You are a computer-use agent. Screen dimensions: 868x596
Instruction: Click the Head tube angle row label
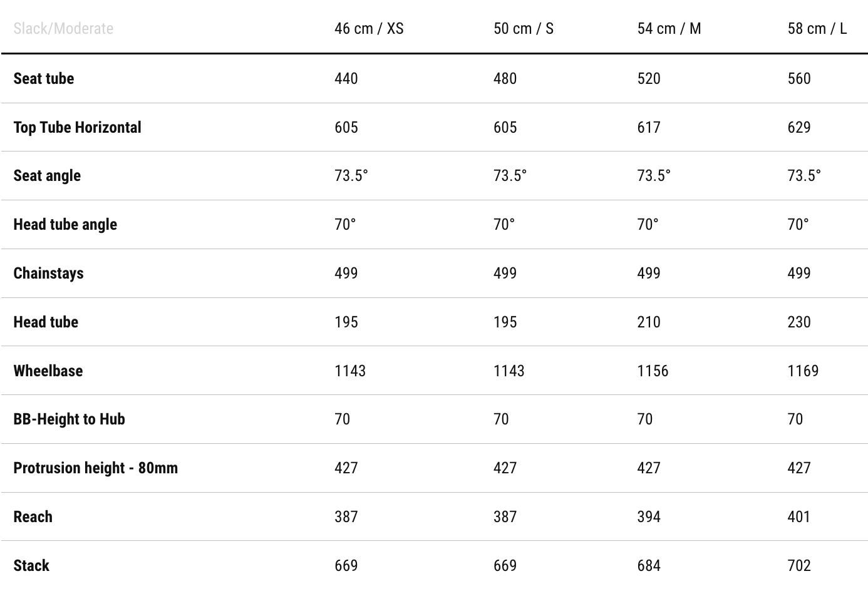65,225
